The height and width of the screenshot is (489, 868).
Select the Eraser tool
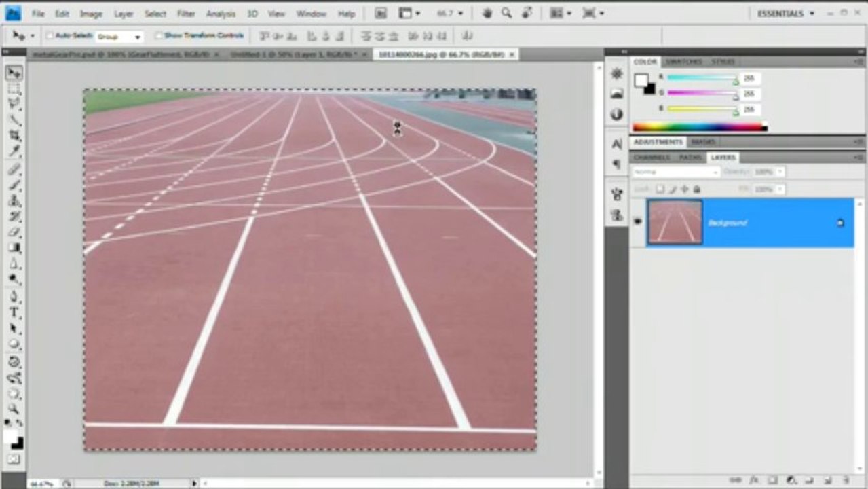pyautogui.click(x=14, y=232)
